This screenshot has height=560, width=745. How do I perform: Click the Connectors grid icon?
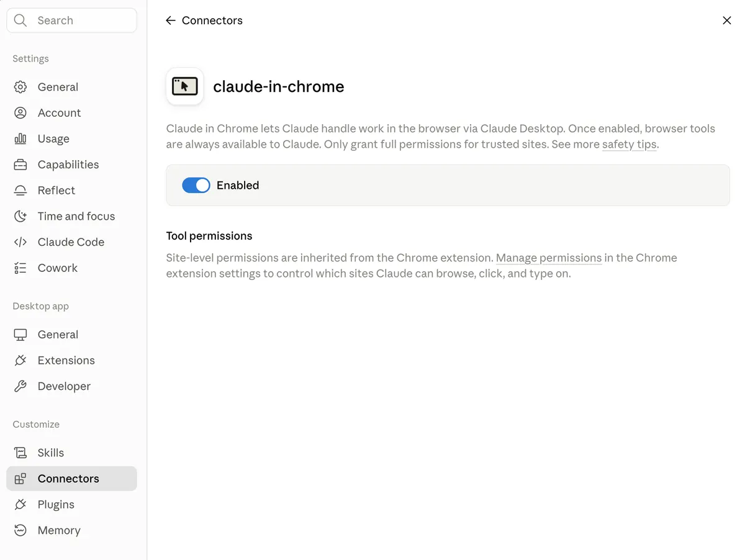point(20,479)
